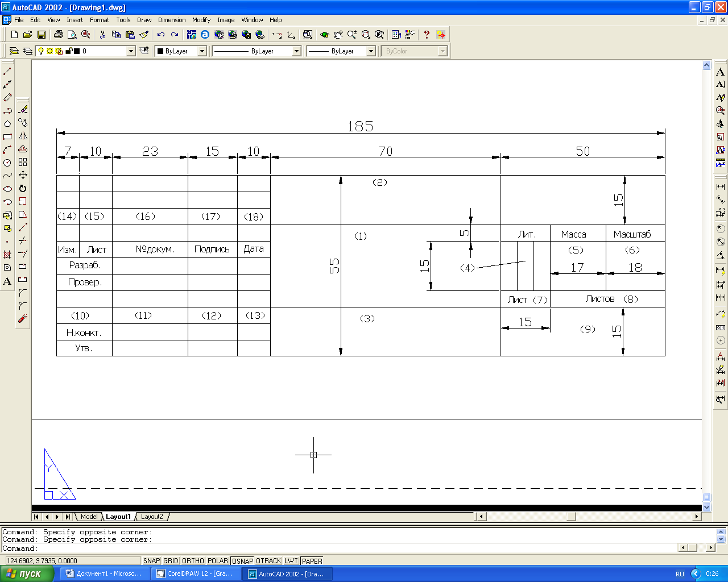
Task: Toggle GRID display in status bar
Action: click(x=171, y=561)
